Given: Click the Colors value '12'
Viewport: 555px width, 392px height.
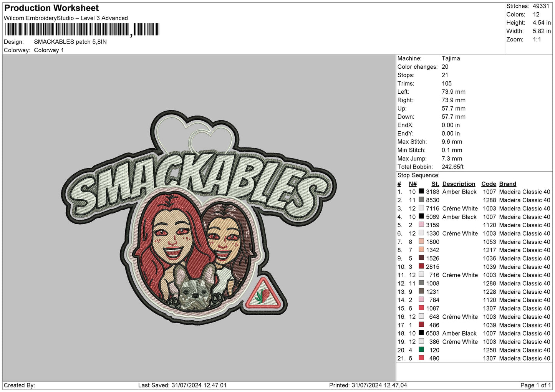Looking at the screenshot, I should tap(536, 15).
